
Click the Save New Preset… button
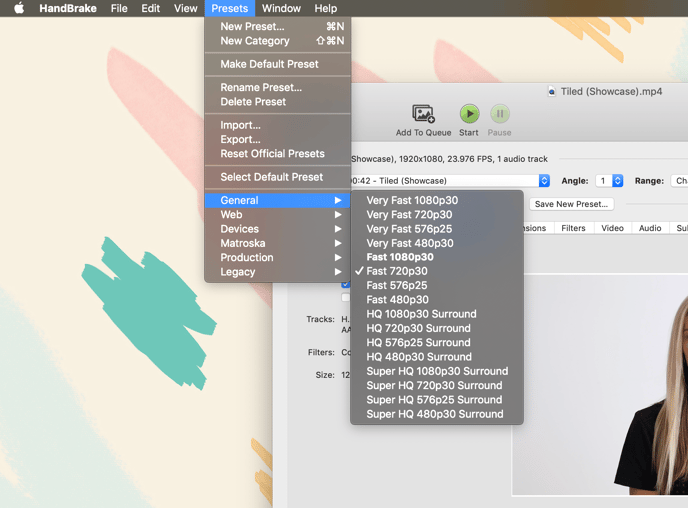[571, 204]
